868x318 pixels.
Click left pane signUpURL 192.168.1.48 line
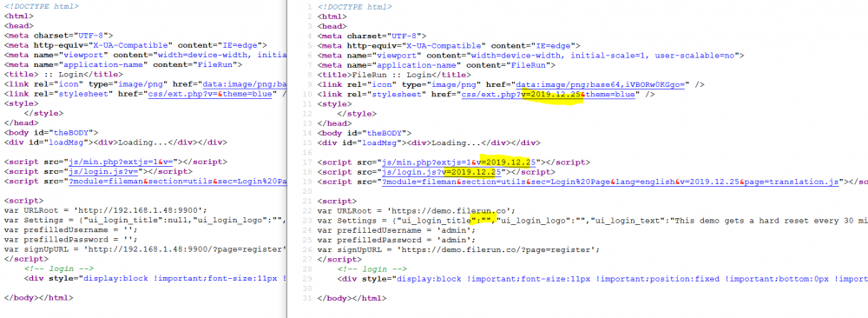pyautogui.click(x=146, y=249)
